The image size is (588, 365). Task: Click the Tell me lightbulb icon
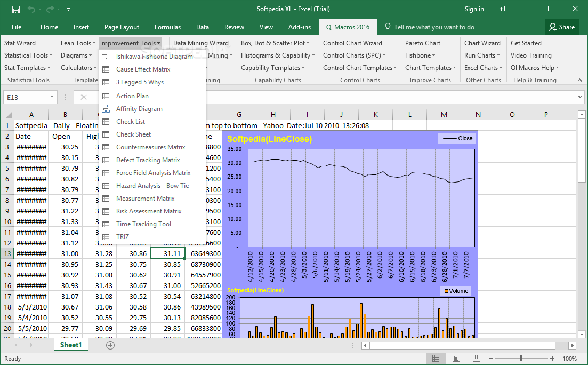coord(388,27)
